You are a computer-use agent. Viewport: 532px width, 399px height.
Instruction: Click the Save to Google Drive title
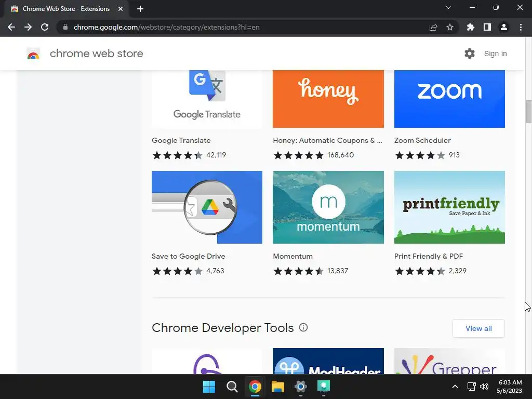click(x=188, y=256)
